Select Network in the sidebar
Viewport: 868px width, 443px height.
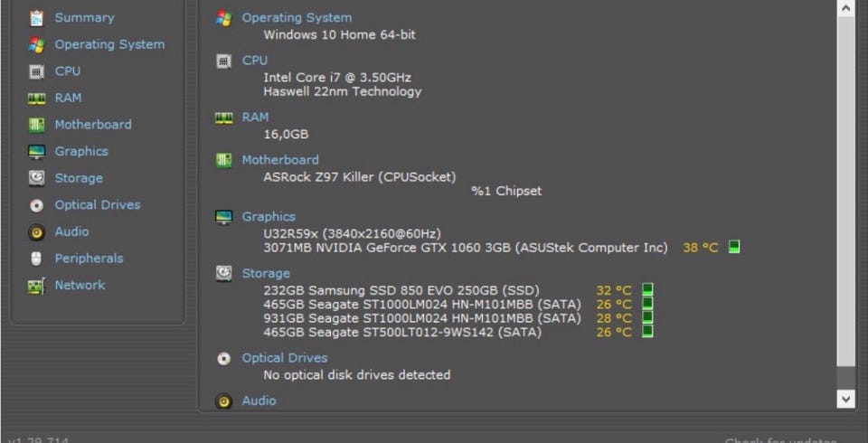(80, 285)
